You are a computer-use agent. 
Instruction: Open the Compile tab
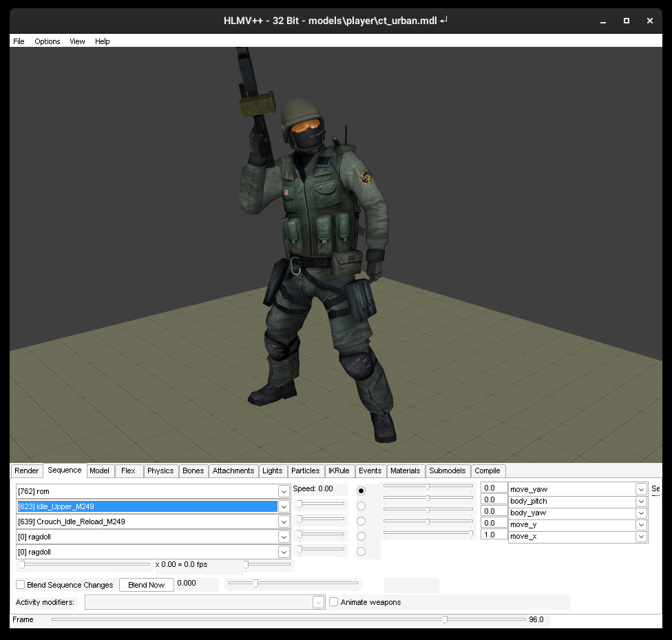click(x=487, y=471)
